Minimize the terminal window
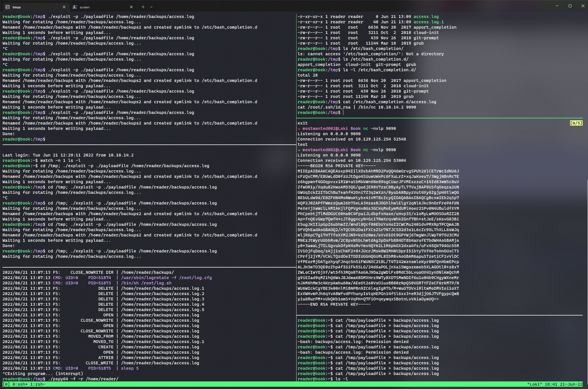The image size is (588, 389). click(557, 6)
